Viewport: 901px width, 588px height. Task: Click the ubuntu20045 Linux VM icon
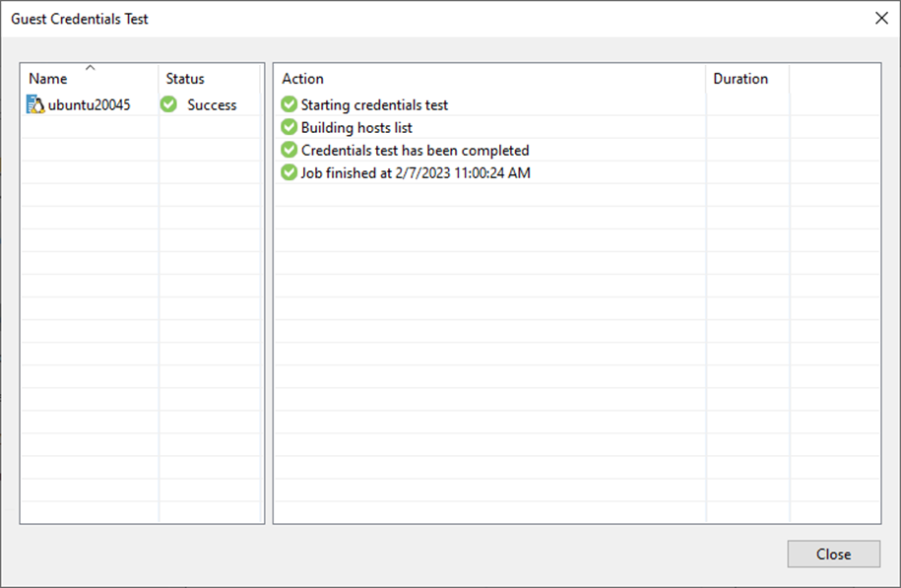click(x=35, y=104)
